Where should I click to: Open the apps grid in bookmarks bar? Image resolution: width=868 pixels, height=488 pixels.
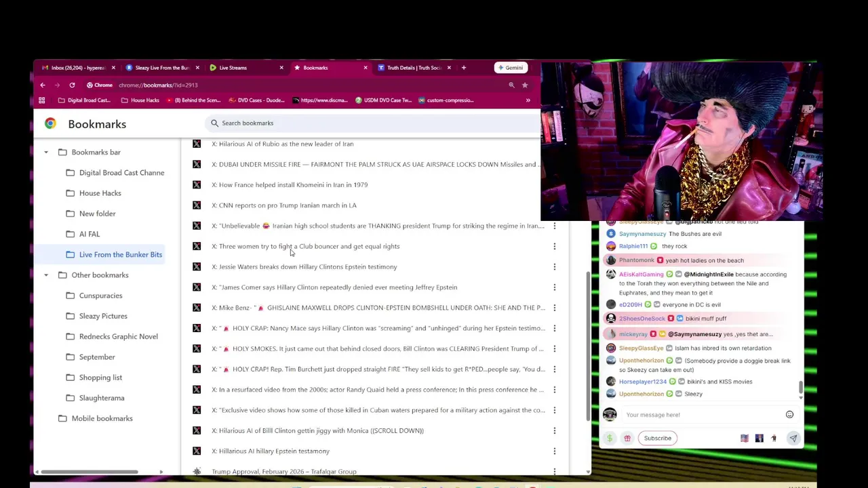(42, 100)
